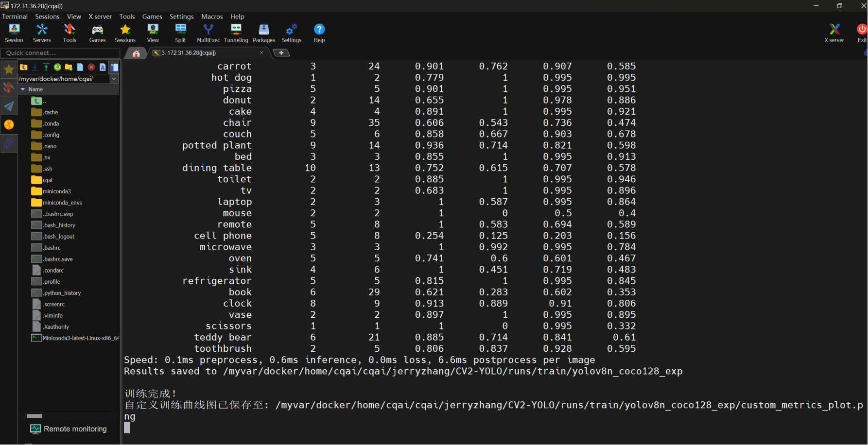The height and width of the screenshot is (445, 868).
Task: Toggle the SFTP panel view mode icon
Action: (x=114, y=67)
